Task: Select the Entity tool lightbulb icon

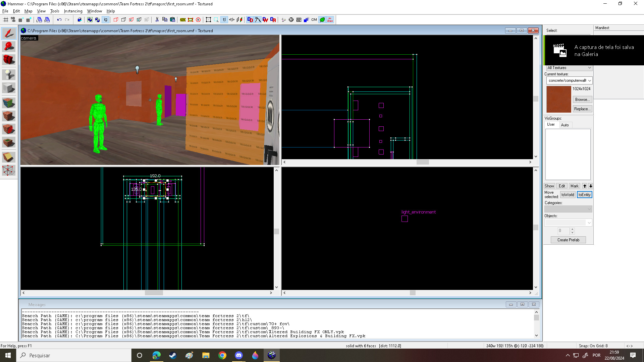Action: 9,74
